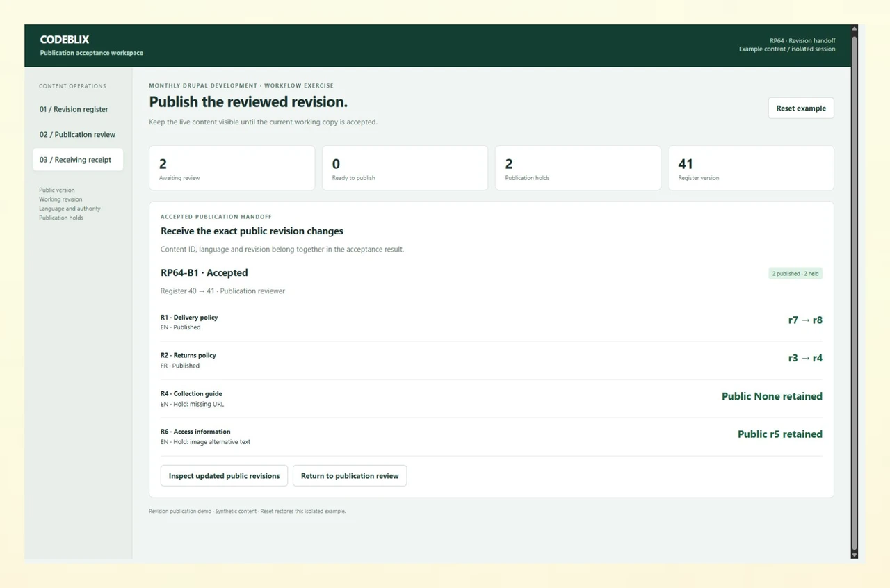Viewport: 890px width, 588px height.
Task: Select the Awaiting review stat card
Action: (x=232, y=168)
